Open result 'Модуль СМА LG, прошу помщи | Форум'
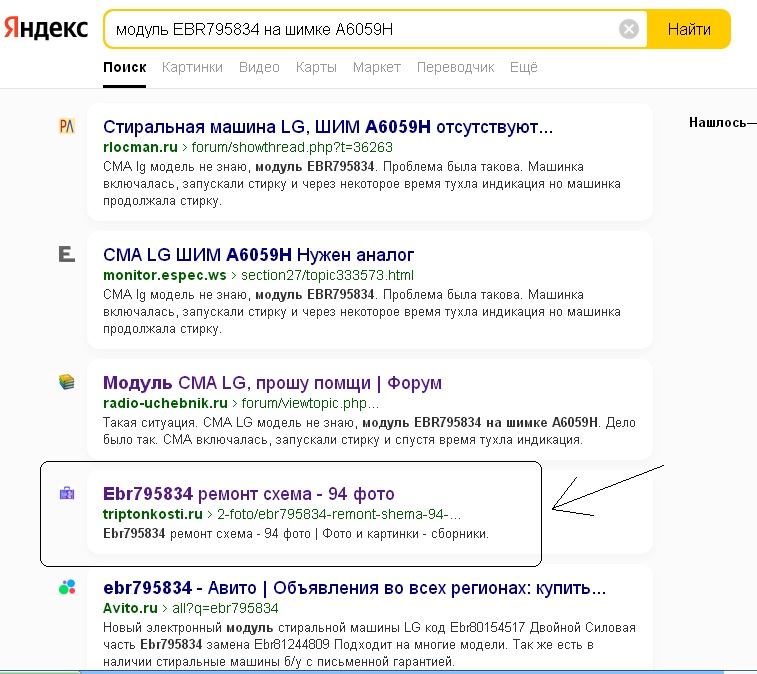This screenshot has height=674, width=757. (x=272, y=383)
